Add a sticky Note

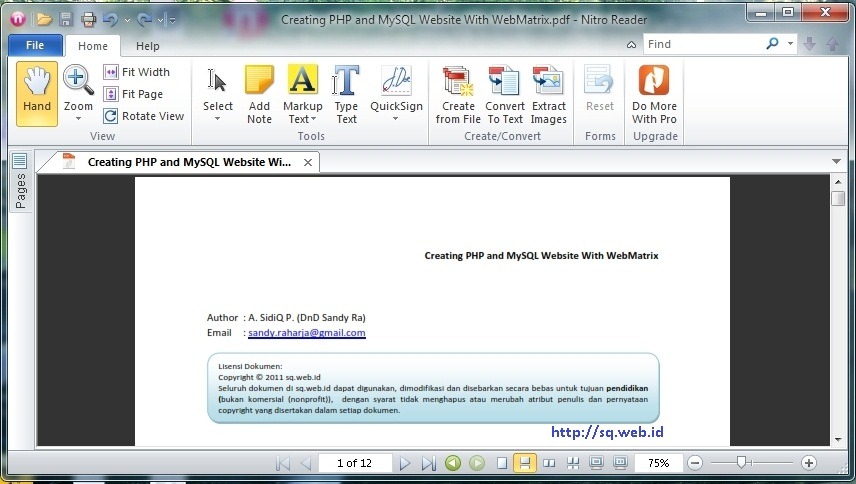pyautogui.click(x=259, y=94)
